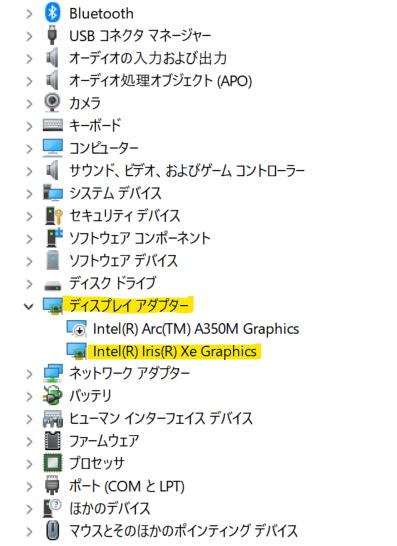Click the mouse icon for マウスとそのほかのポインティング デバイス
The width and height of the screenshot is (397, 546).
coord(53,531)
